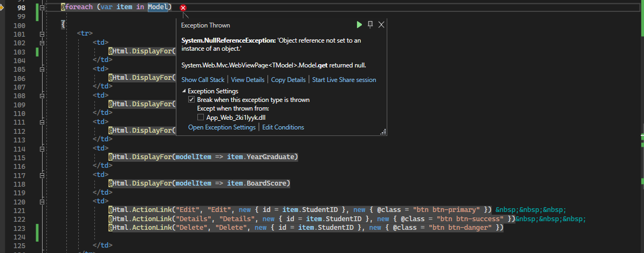
Task: Continue execution with the green play icon
Action: tap(359, 25)
